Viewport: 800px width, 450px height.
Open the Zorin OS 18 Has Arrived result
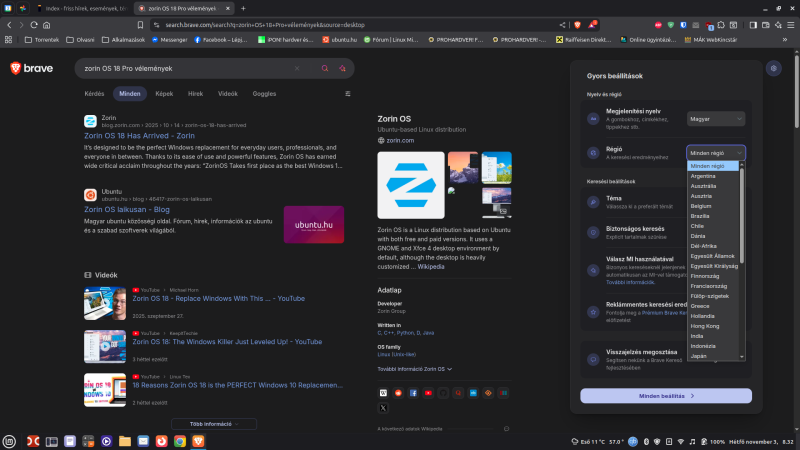coord(139,136)
